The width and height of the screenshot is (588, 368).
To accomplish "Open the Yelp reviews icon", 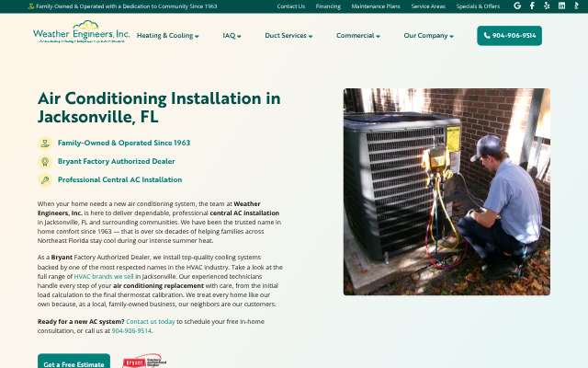I will pyautogui.click(x=547, y=6).
